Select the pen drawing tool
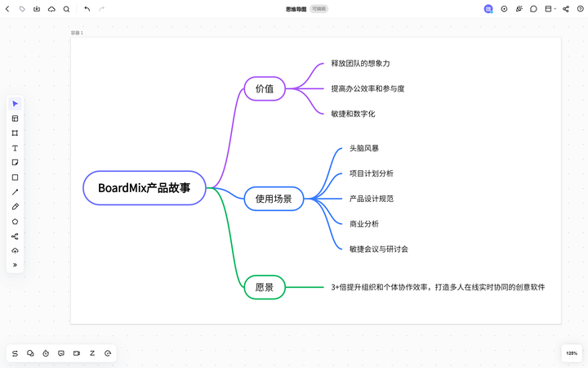 tap(15, 207)
